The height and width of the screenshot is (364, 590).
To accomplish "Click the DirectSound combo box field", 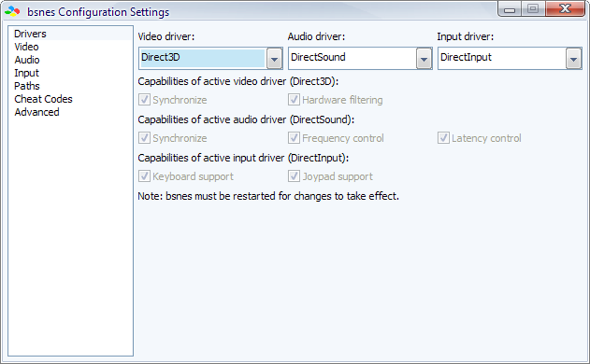I will pyautogui.click(x=360, y=58).
